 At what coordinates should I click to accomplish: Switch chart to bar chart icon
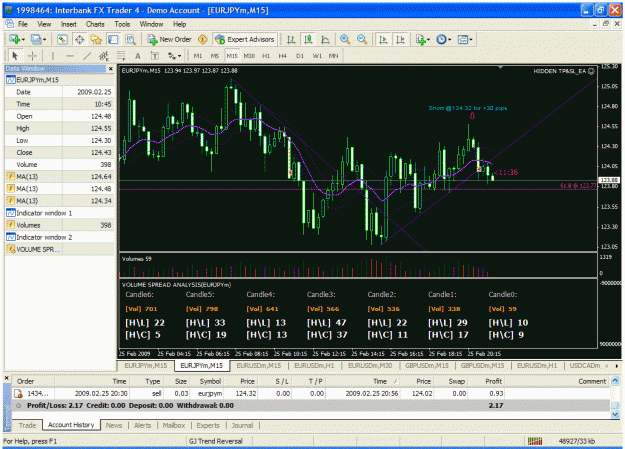coord(291,39)
